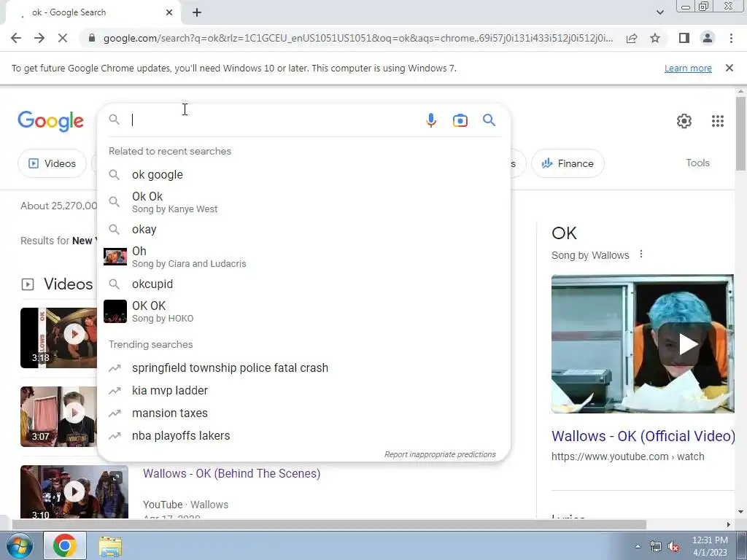Open search Tools

(x=697, y=163)
